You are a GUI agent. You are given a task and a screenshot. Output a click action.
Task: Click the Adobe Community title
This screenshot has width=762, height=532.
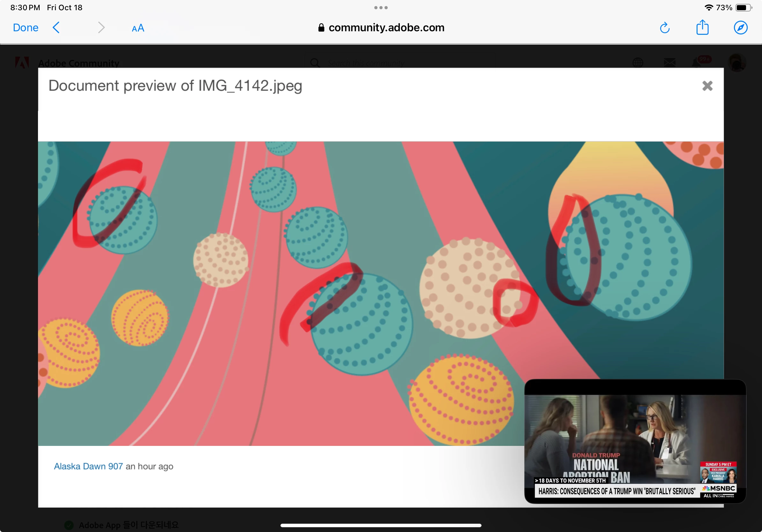78,63
